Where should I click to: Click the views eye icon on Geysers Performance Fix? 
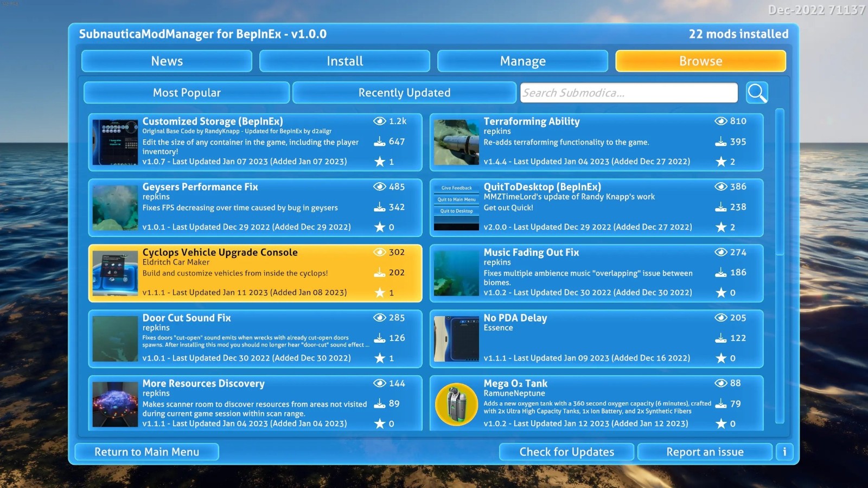coord(379,187)
